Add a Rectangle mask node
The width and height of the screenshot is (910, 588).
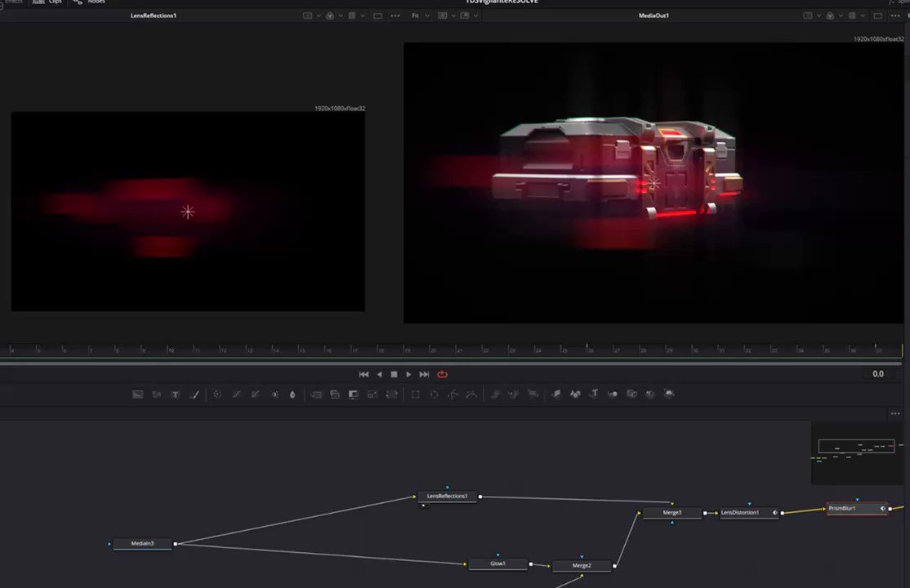(415, 394)
